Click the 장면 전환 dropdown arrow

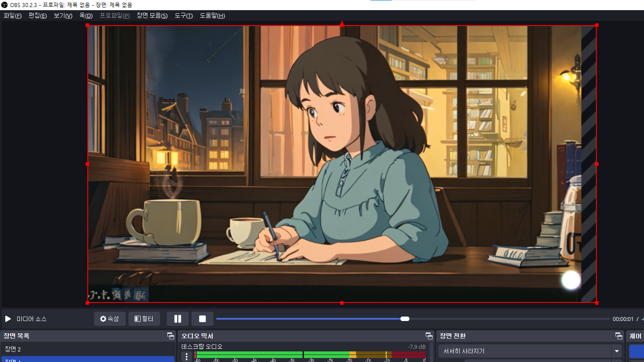pos(617,351)
